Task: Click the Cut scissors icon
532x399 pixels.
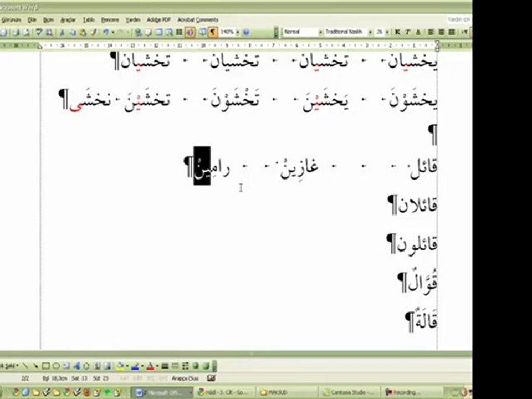Action: click(62, 32)
